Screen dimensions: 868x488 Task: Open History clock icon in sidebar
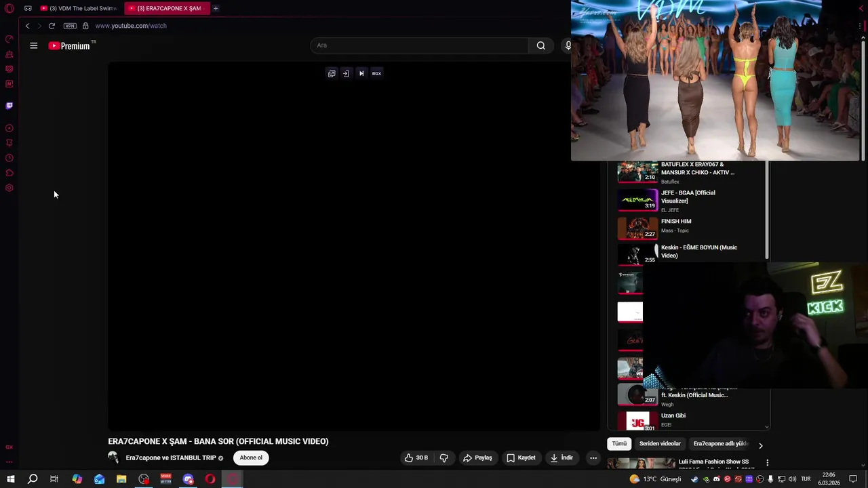(9, 158)
